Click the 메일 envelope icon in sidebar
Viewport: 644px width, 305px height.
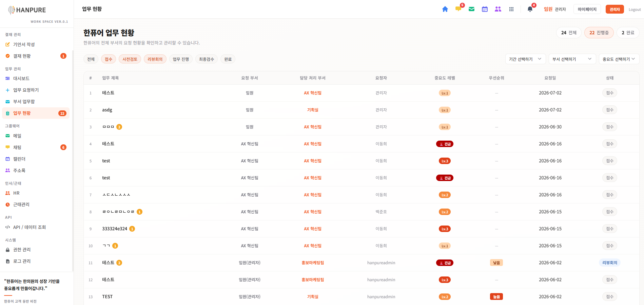coord(7,136)
